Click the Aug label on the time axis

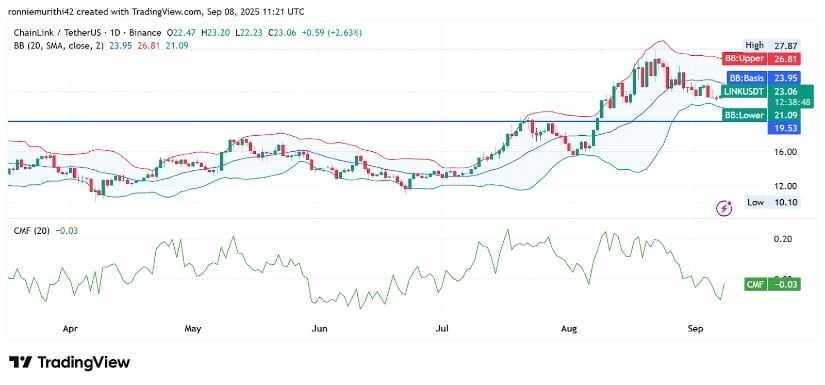coord(568,329)
